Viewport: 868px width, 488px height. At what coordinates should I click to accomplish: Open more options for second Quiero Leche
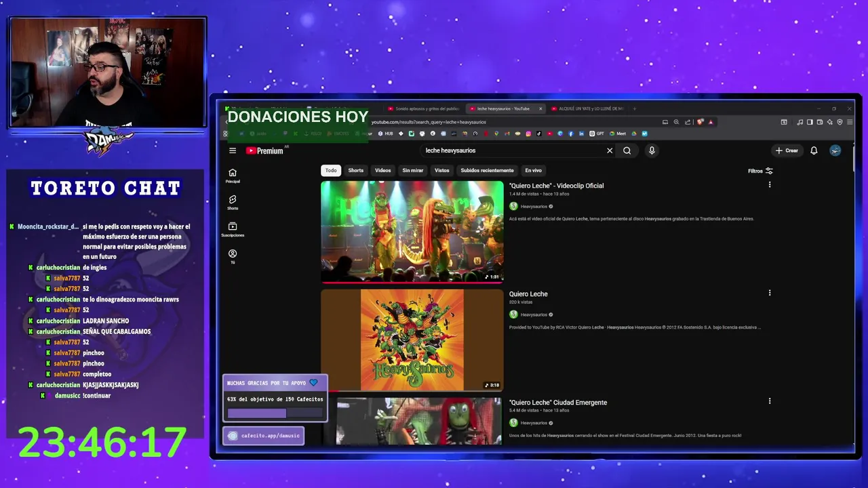coord(770,293)
